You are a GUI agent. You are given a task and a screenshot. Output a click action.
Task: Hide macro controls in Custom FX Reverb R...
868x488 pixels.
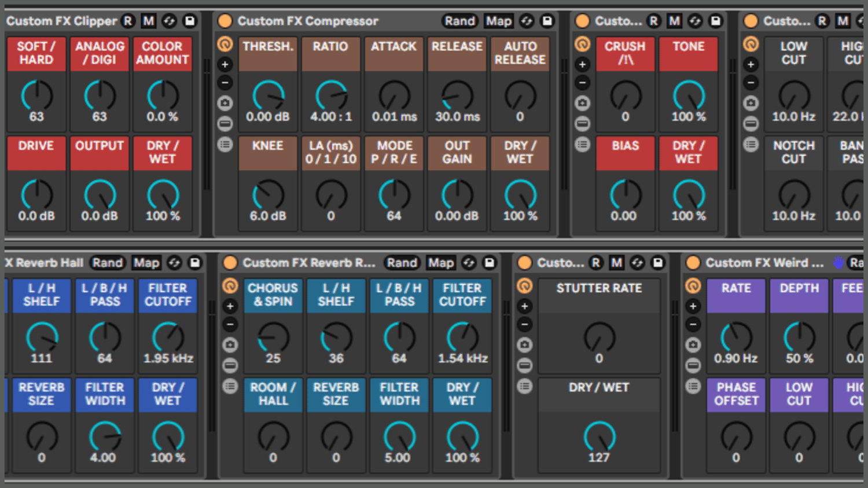click(x=230, y=285)
